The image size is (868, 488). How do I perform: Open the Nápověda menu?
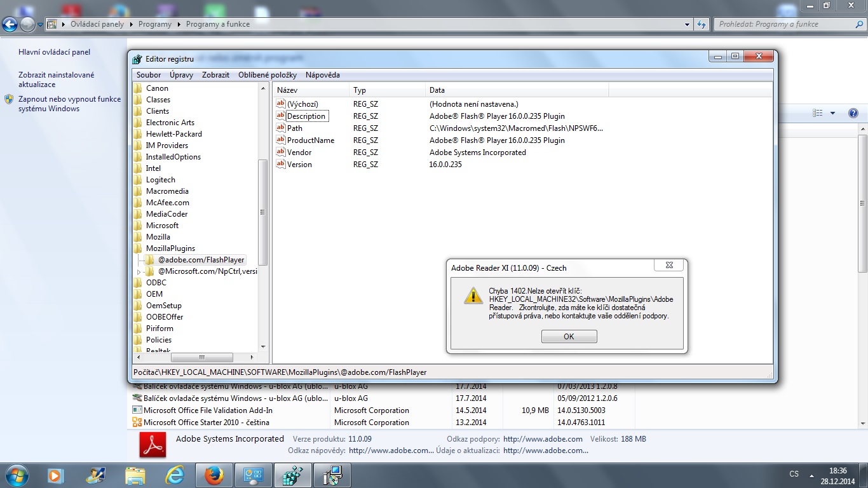coord(322,74)
